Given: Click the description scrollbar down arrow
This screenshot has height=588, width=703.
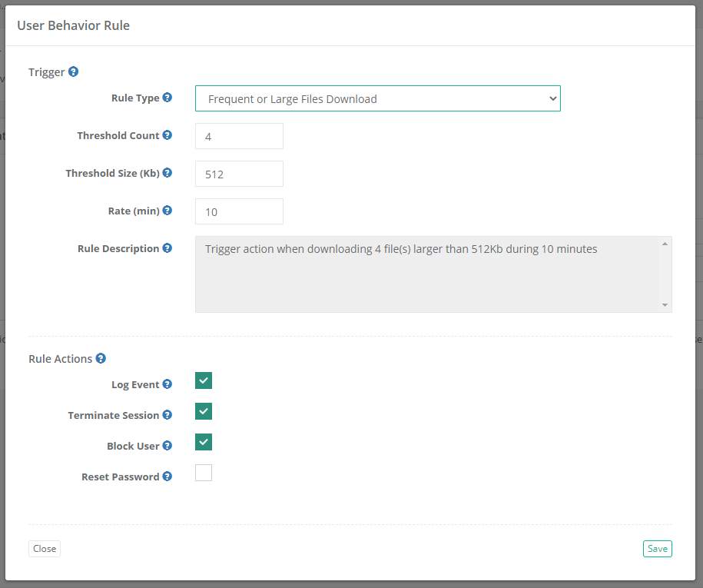Looking at the screenshot, I should point(665,307).
